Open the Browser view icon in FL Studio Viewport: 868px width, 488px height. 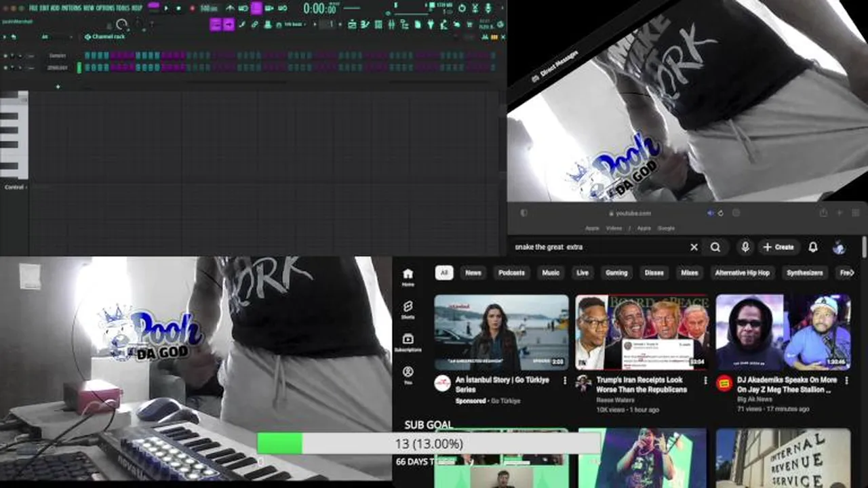404,24
